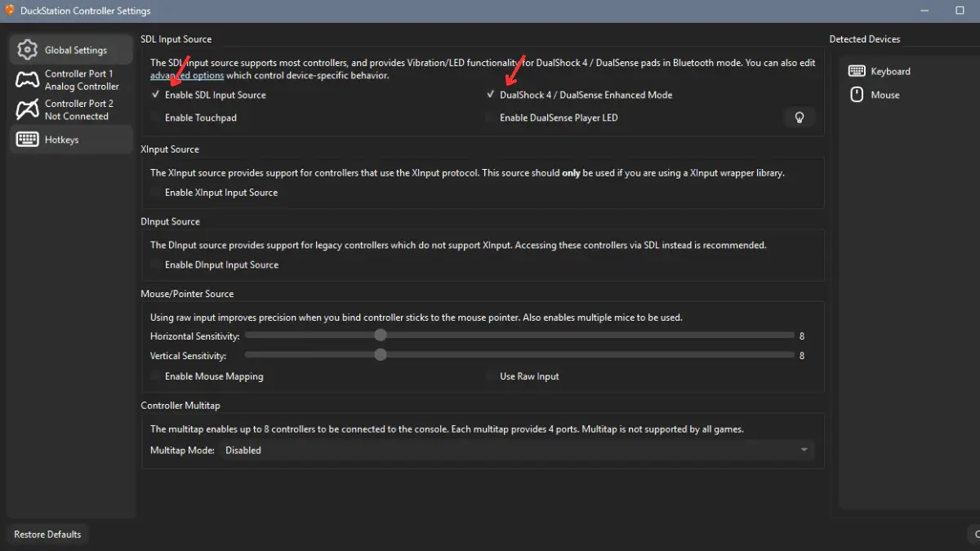Click the Controller Port 1 gamepad icon
The height and width of the screenshot is (551, 980).
(28, 80)
